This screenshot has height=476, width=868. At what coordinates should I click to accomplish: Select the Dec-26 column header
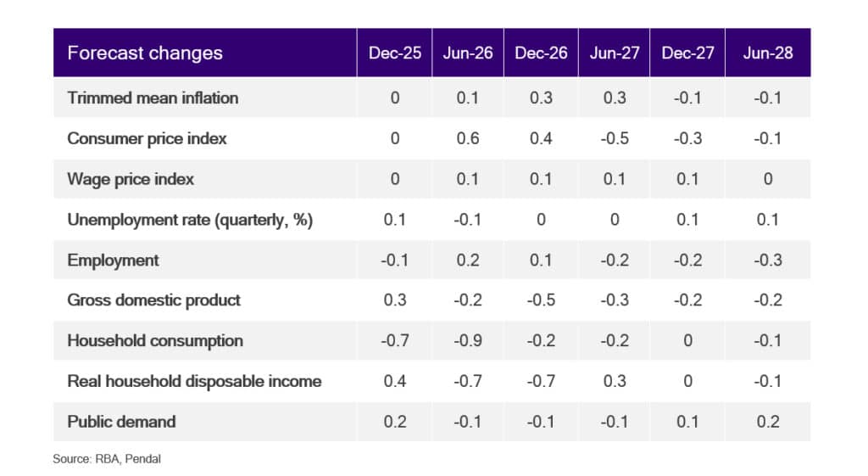541,53
